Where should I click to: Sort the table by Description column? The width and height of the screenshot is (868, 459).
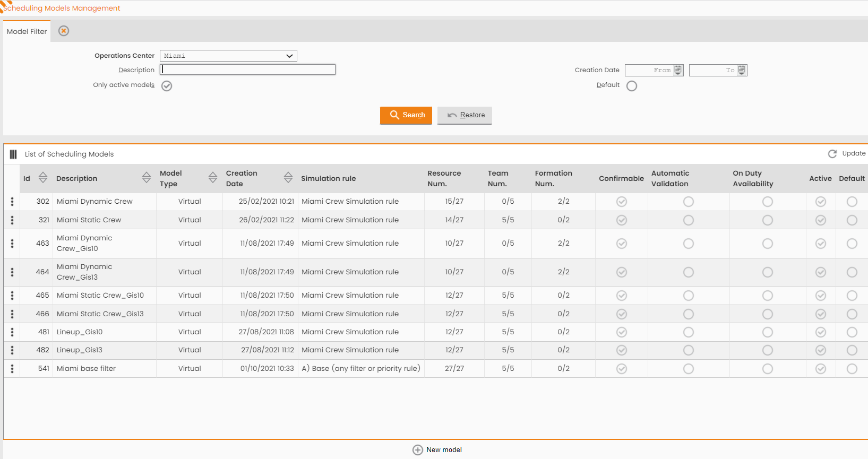[x=147, y=178]
